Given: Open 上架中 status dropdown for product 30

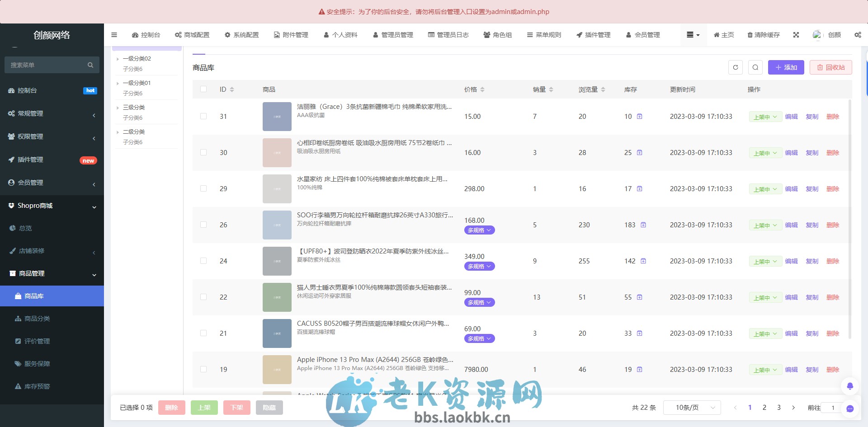Looking at the screenshot, I should (x=765, y=153).
